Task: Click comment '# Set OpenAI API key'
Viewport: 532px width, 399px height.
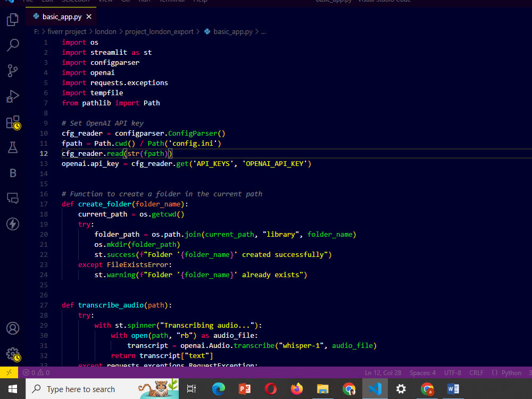Action: coord(103,123)
